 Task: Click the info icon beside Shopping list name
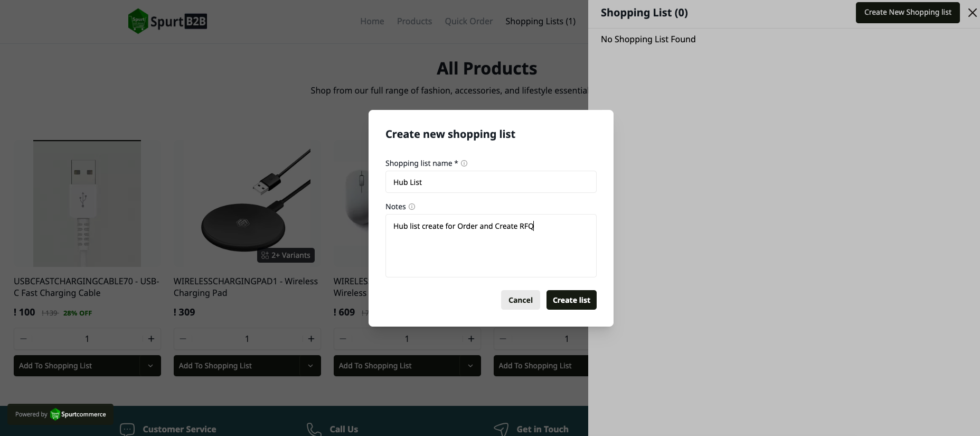(x=464, y=163)
